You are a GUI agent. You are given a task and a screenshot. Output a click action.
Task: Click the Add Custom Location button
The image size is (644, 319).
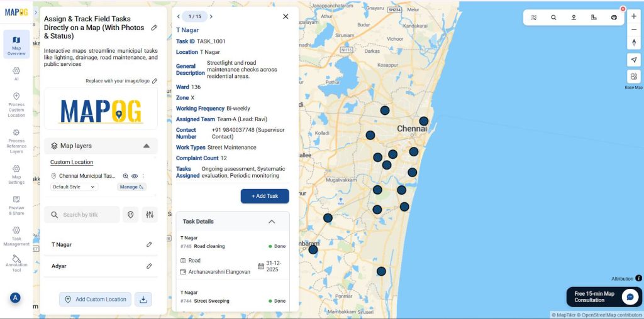coord(96,300)
